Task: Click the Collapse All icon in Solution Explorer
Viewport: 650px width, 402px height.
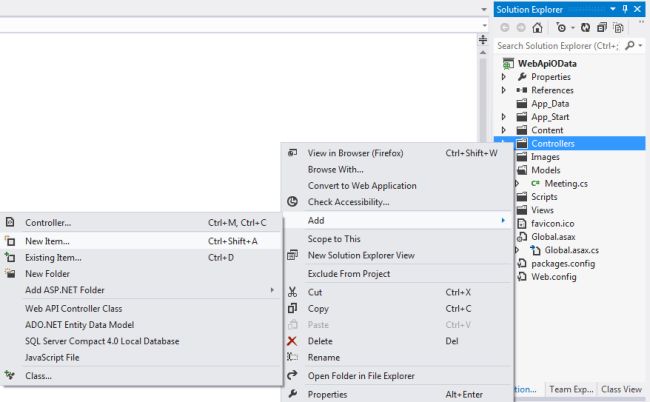Action: (601, 28)
